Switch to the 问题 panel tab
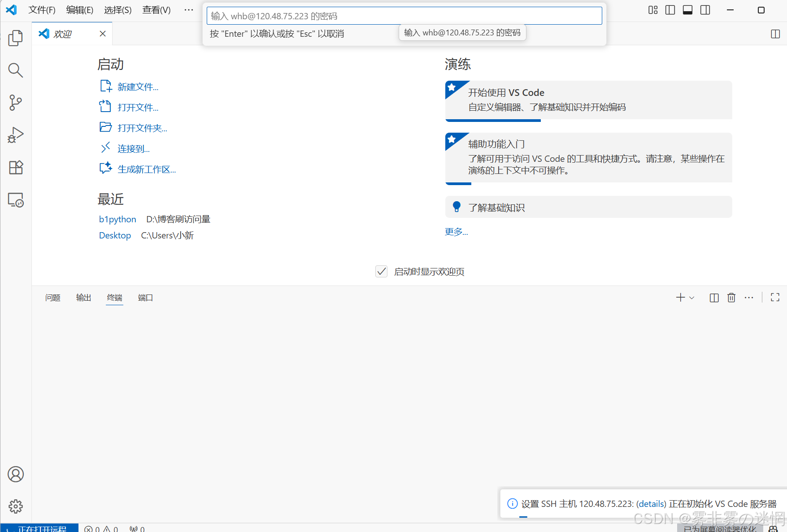Viewport: 787px width, 532px height. tap(52, 298)
